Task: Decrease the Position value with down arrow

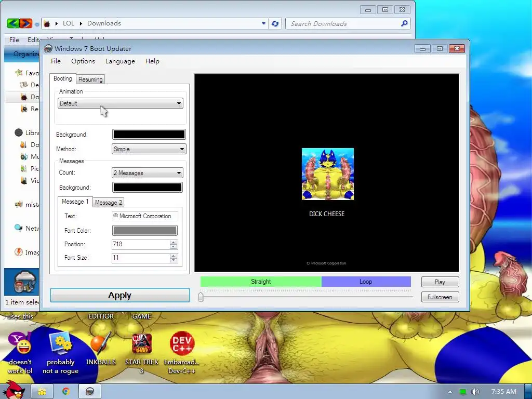Action: (174, 247)
